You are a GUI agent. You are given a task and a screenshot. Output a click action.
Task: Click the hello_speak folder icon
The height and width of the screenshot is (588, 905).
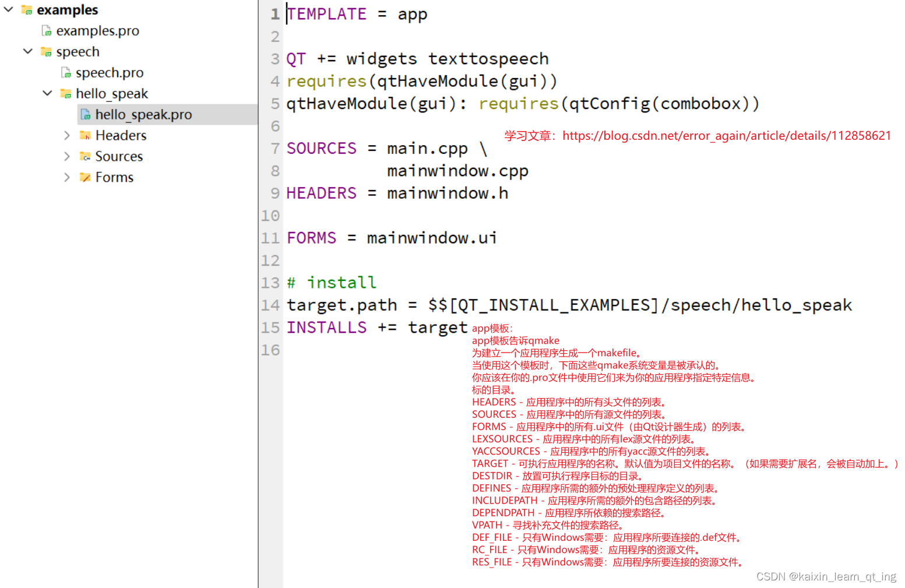coord(66,93)
